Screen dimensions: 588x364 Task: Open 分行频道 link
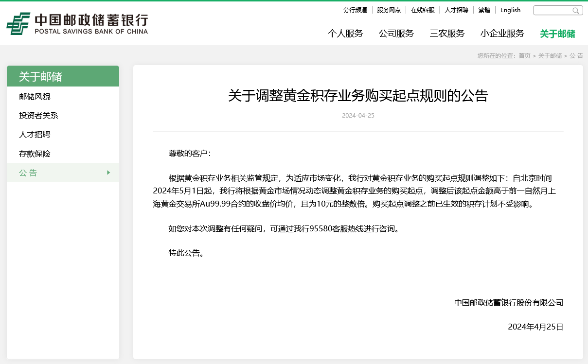(355, 10)
